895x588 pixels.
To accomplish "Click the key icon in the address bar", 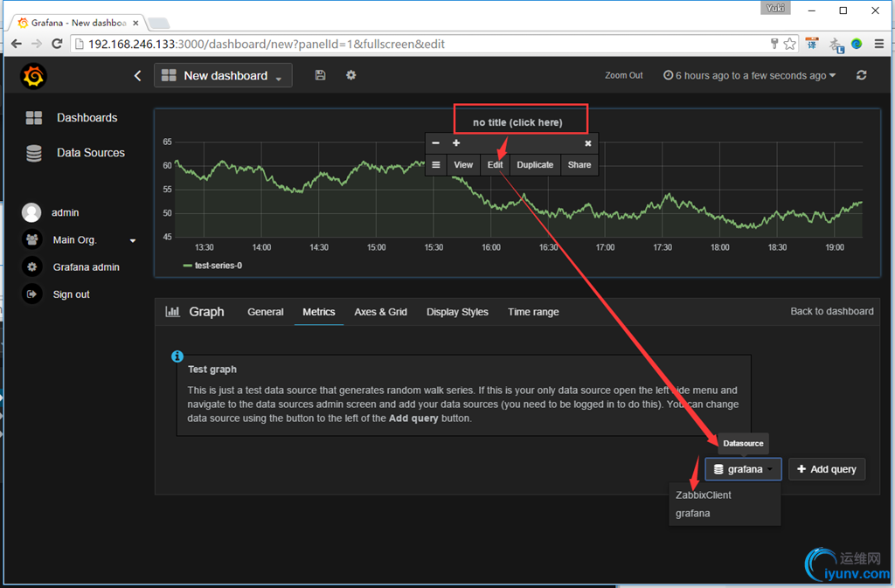I will point(774,44).
